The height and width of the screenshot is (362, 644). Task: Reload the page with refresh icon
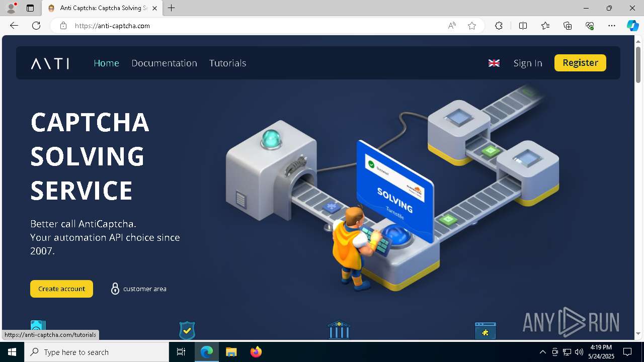(x=36, y=26)
